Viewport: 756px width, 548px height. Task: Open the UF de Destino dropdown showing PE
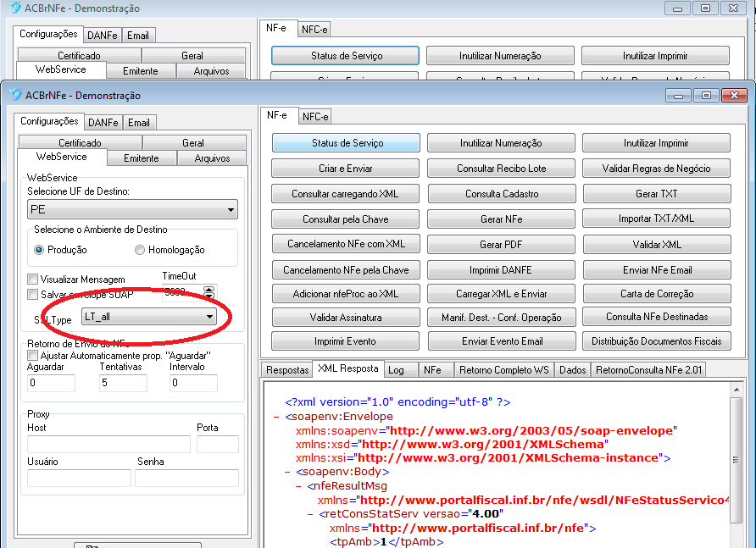point(132,210)
